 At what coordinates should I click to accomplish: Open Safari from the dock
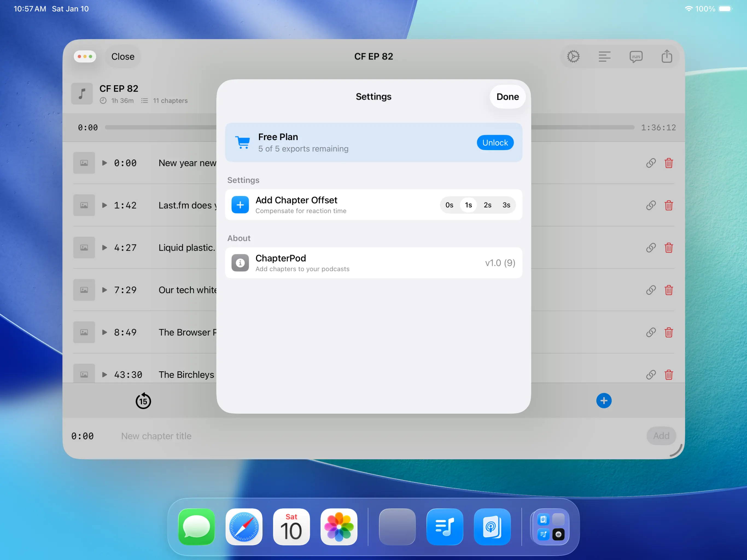(x=244, y=527)
